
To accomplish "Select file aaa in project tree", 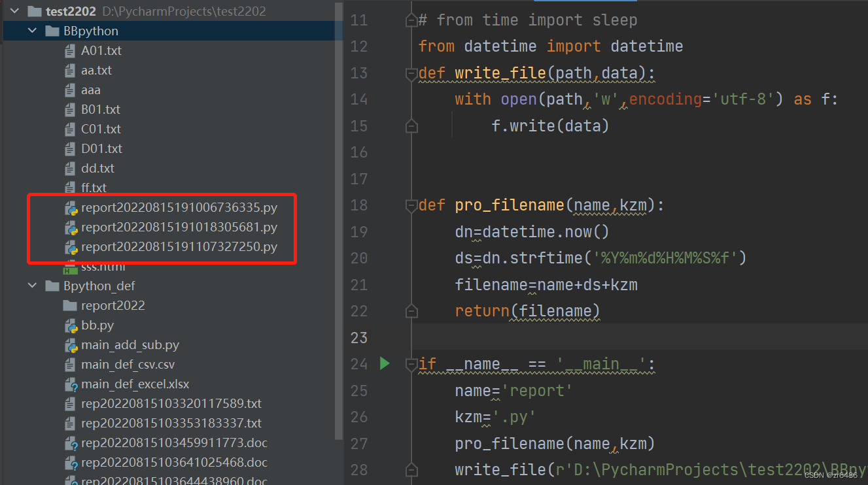I will (91, 90).
